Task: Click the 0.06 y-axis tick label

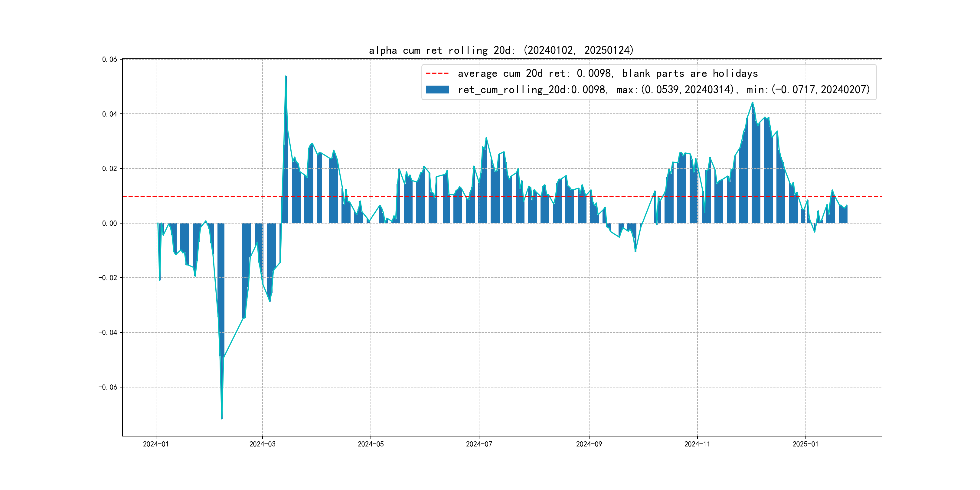Action: (x=109, y=59)
